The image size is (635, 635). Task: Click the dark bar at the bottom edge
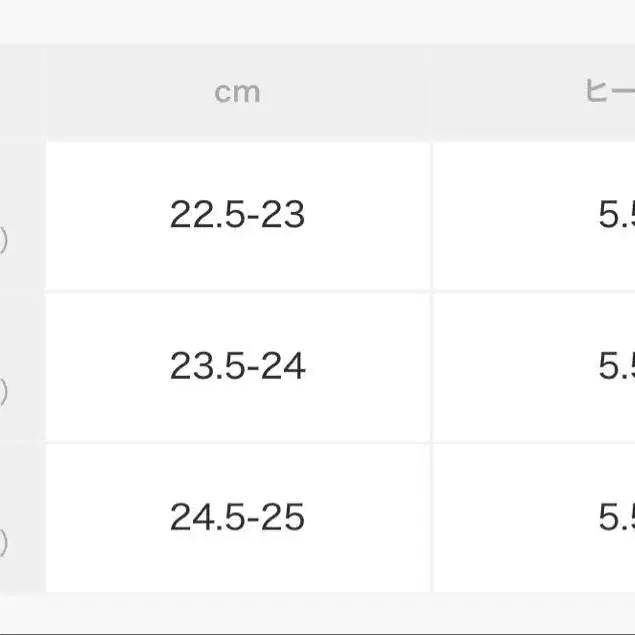317,631
